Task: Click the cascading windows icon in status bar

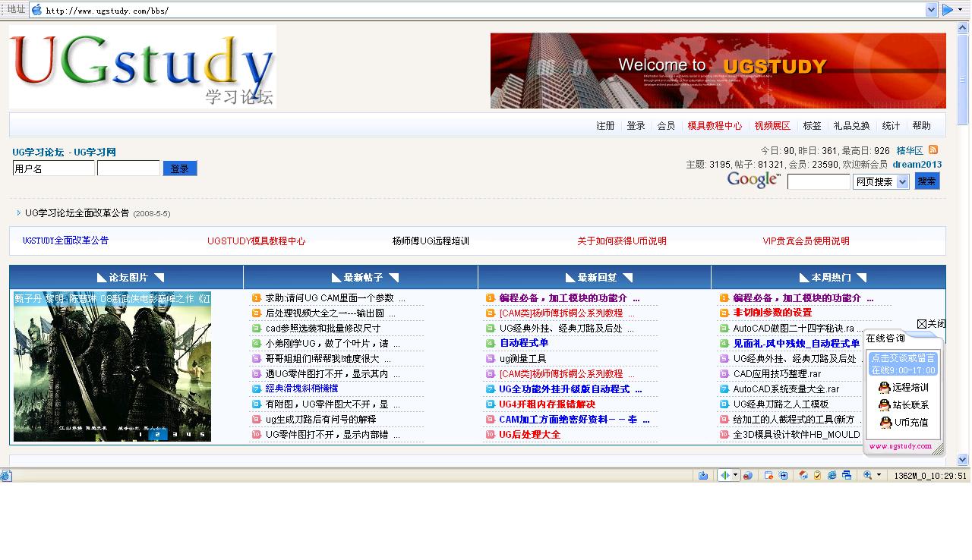Action: (847, 476)
